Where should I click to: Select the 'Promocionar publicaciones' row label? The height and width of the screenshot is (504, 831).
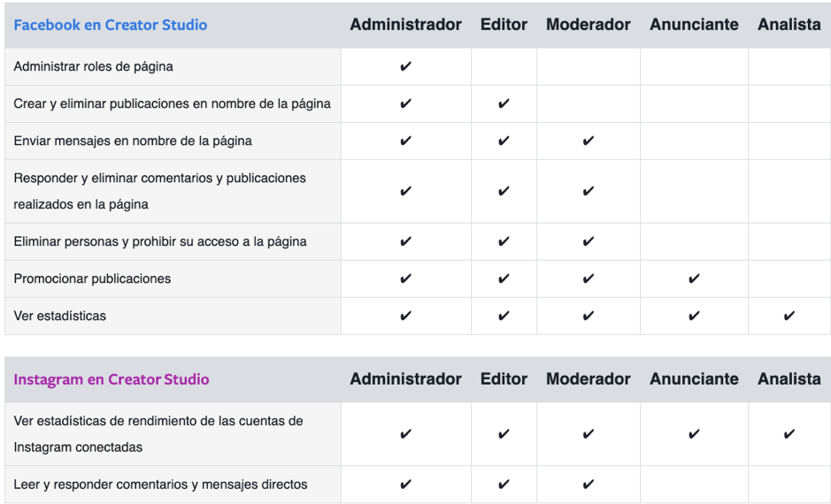click(92, 279)
